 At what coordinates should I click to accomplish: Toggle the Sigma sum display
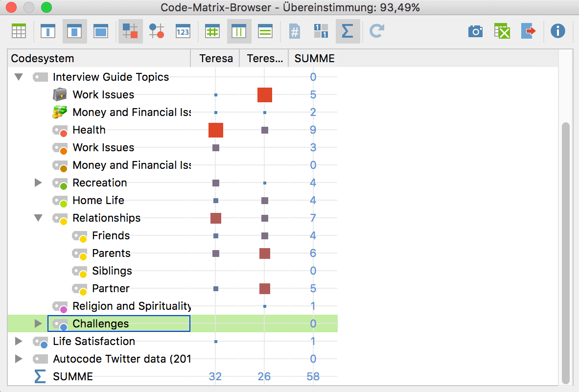coord(347,31)
